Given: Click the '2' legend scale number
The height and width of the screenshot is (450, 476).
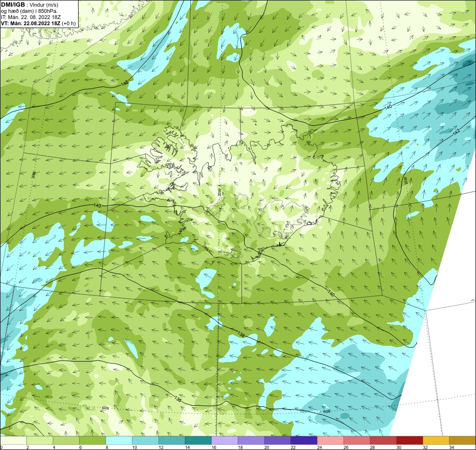Looking at the screenshot, I should click(x=28, y=447).
